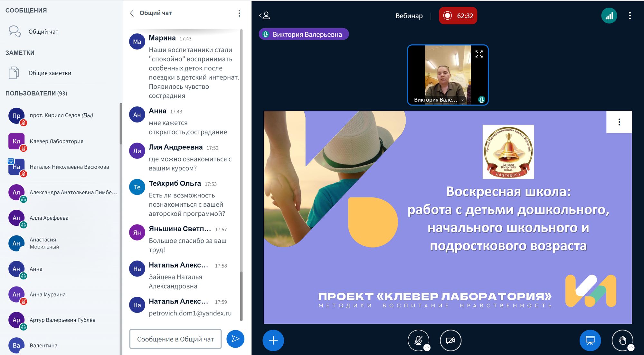Unmute the microphone
644x355 pixels.
pyautogui.click(x=418, y=340)
